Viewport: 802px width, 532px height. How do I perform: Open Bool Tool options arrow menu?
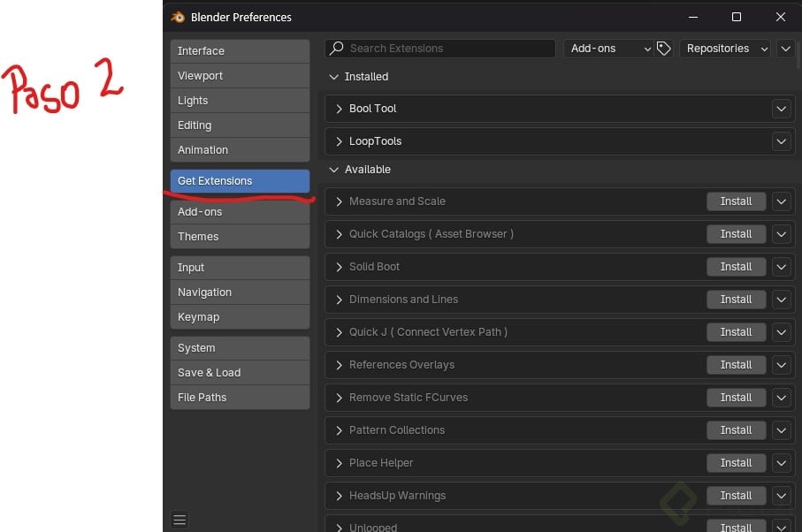[x=781, y=109]
